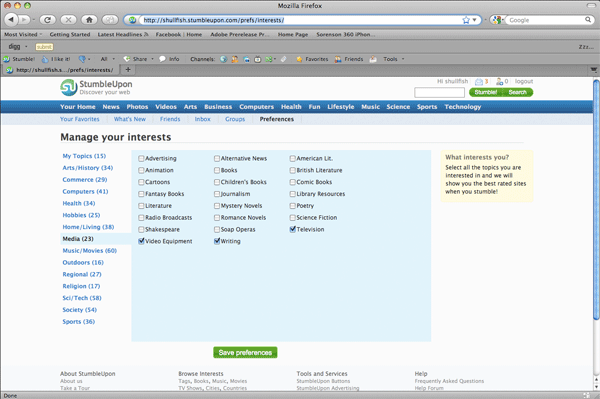Open the list all tabs dropdown
The height and width of the screenshot is (399, 600).
click(593, 70)
